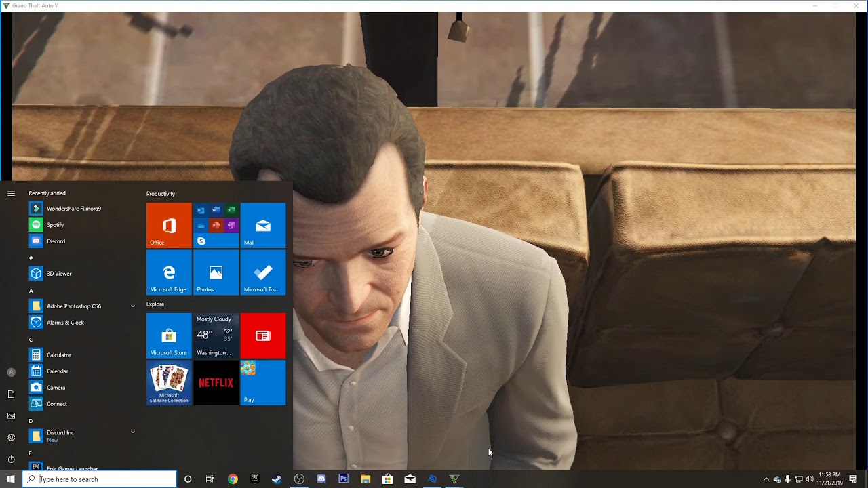
Task: Click the Explore group header
Action: pos(155,304)
